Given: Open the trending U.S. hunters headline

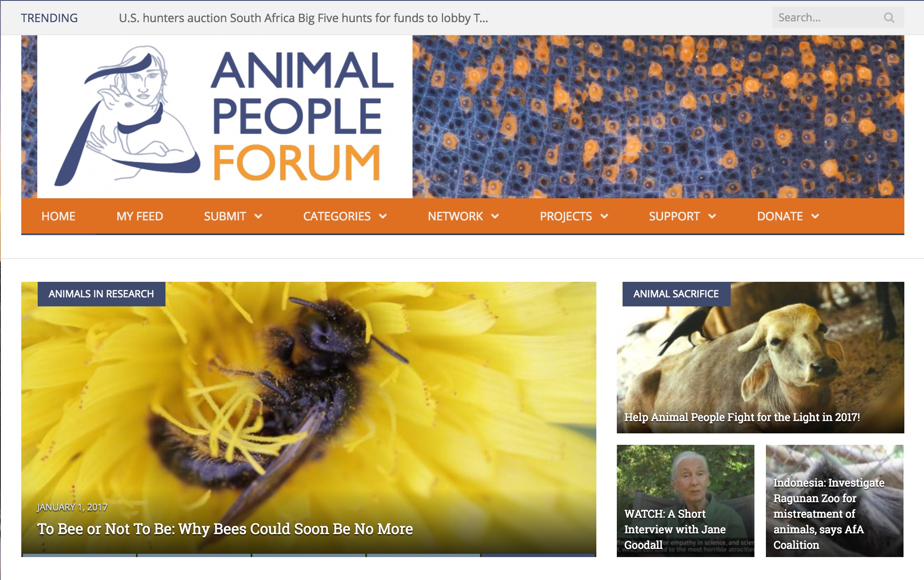Looking at the screenshot, I should 303,18.
